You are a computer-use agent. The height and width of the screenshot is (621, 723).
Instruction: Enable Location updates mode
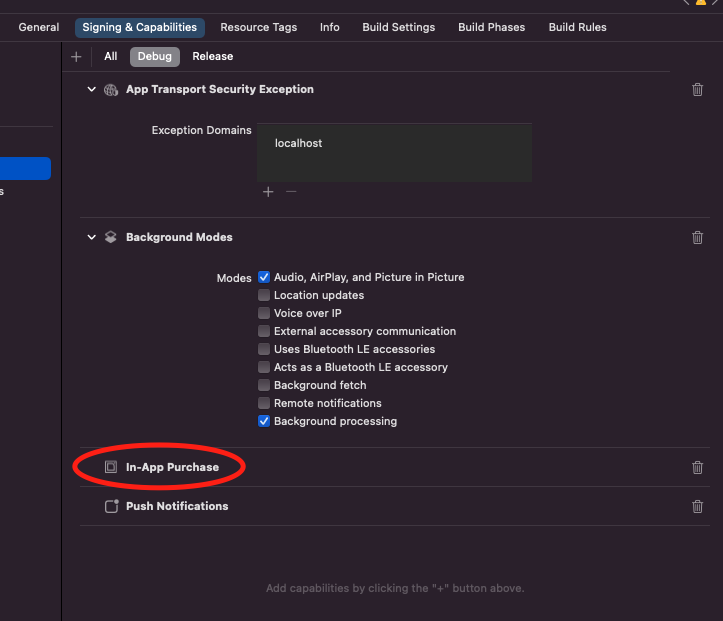264,295
